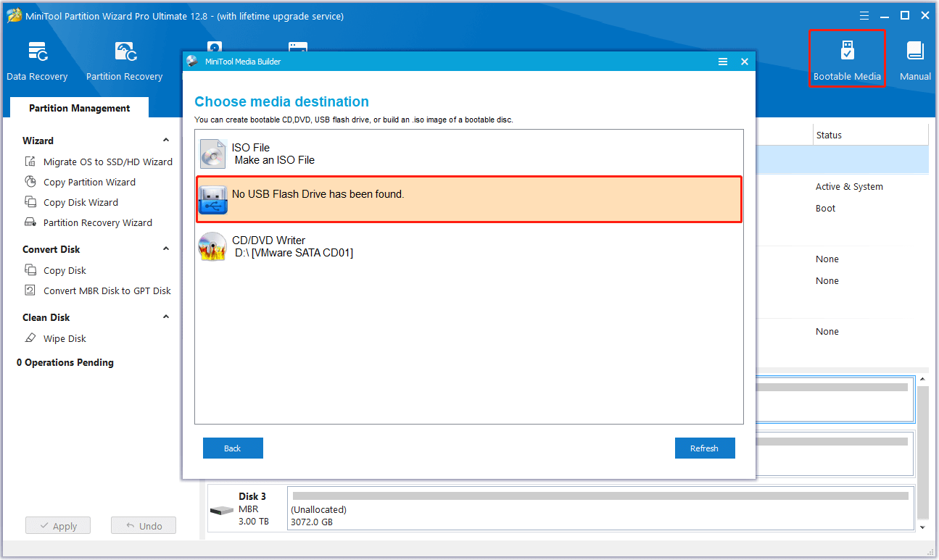Open the Manual book icon
Viewport: 939px width, 560px height.
click(915, 59)
